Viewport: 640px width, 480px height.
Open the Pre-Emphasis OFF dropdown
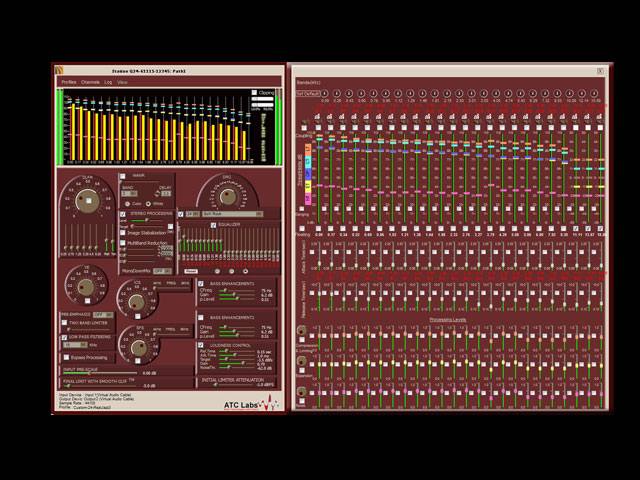103,315
